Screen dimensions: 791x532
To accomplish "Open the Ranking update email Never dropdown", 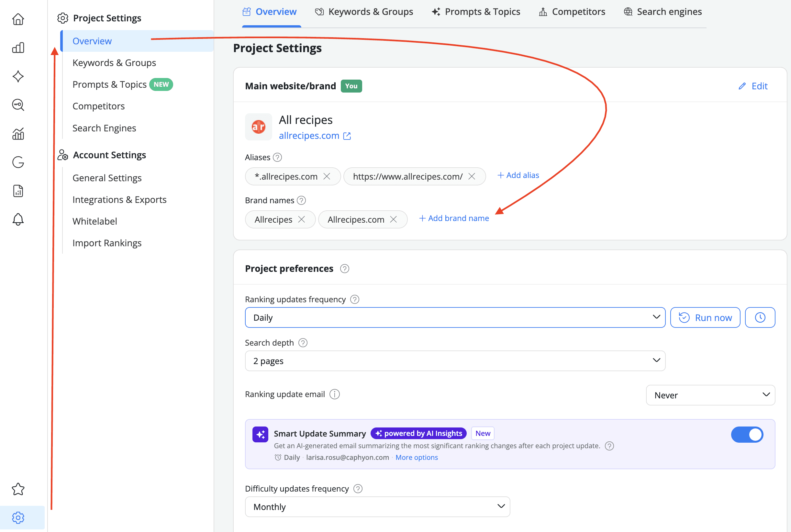I will coord(710,395).
